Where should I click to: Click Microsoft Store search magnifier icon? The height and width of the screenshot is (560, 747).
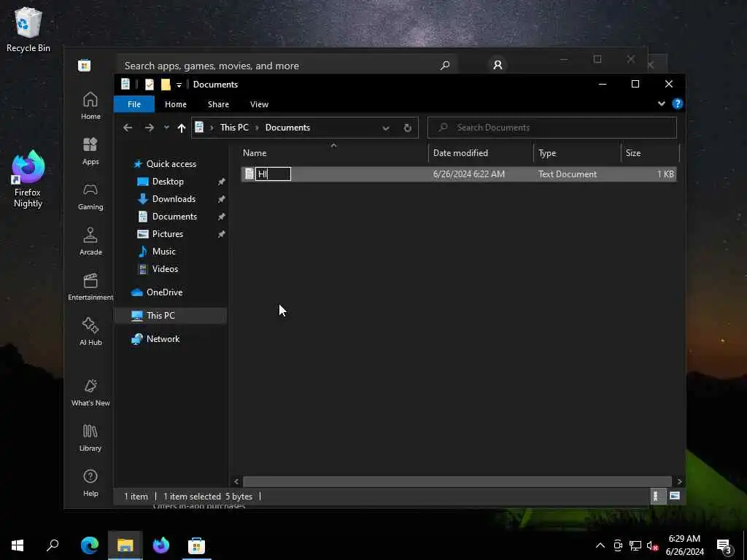(445, 65)
